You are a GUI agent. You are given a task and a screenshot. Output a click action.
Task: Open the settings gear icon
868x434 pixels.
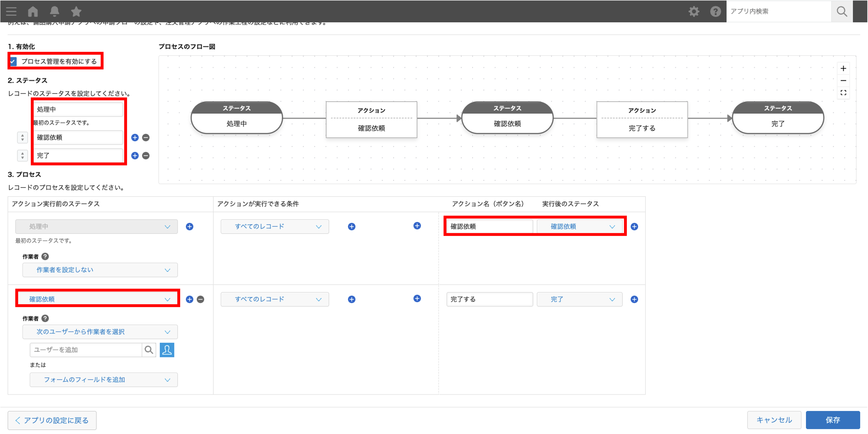[x=694, y=11]
